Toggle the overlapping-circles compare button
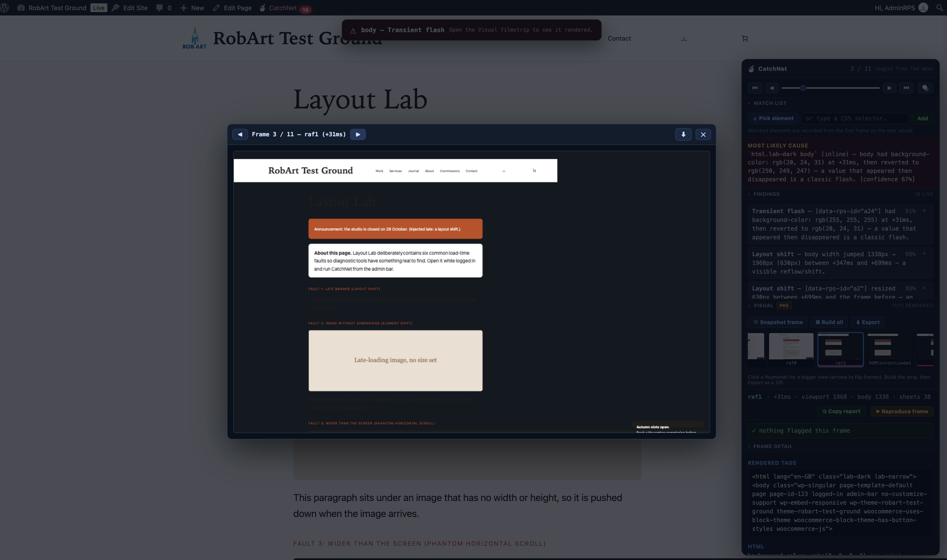The width and height of the screenshot is (947, 560). [925, 88]
